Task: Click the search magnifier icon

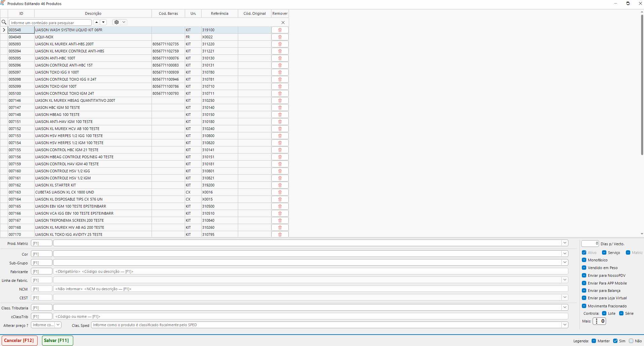Action: click(x=4, y=22)
